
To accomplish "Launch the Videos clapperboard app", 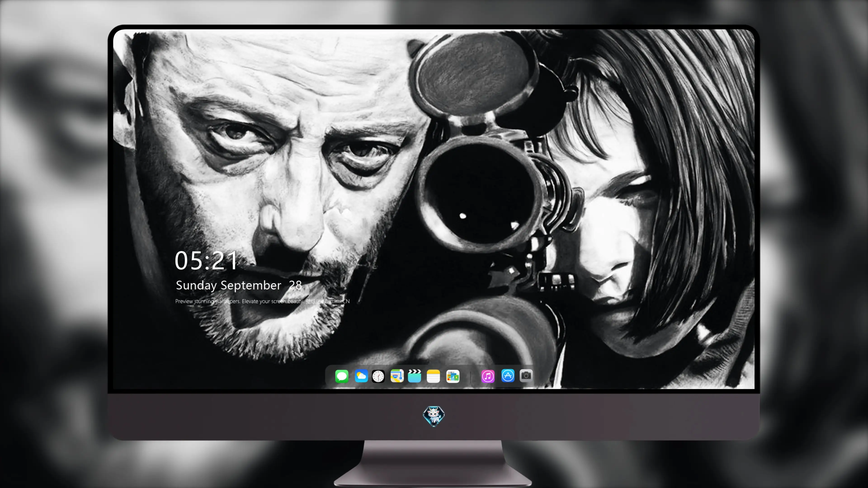I will (415, 376).
